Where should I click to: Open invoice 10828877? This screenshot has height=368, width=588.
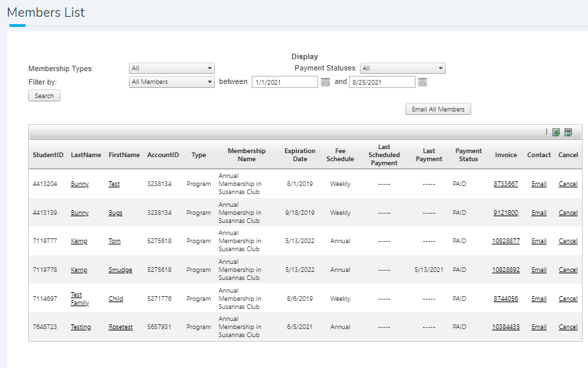click(x=506, y=241)
